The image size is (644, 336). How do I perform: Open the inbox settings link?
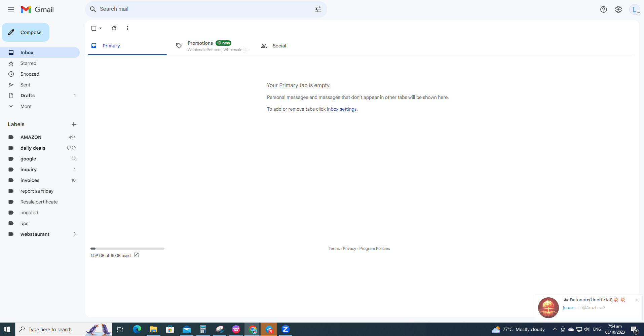click(x=342, y=109)
